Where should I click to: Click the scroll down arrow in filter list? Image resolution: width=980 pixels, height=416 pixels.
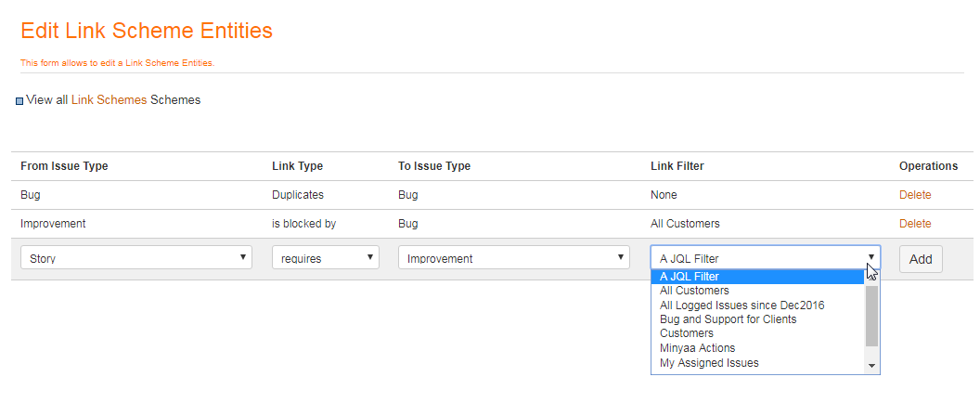(871, 366)
